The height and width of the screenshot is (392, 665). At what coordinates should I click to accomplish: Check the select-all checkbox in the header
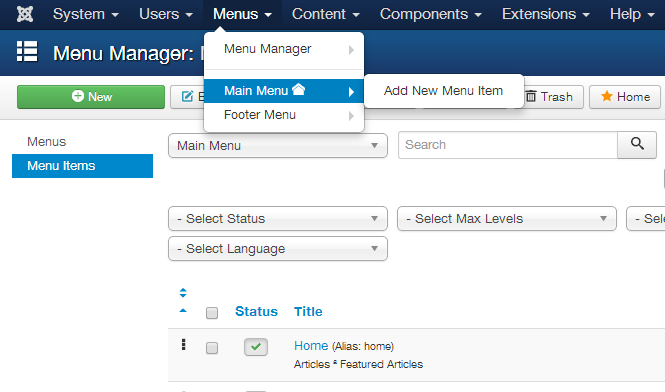[212, 313]
